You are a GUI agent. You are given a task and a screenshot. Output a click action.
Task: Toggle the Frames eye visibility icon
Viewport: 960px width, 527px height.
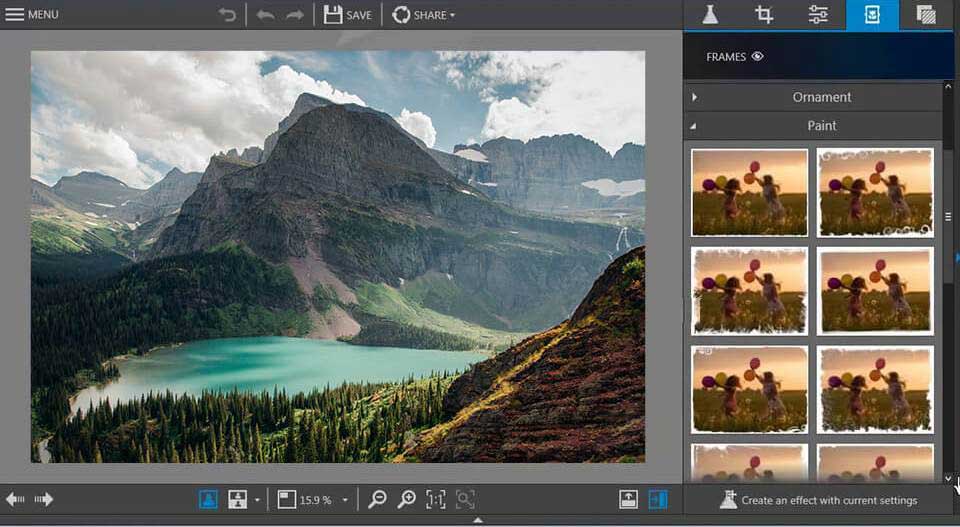point(757,56)
